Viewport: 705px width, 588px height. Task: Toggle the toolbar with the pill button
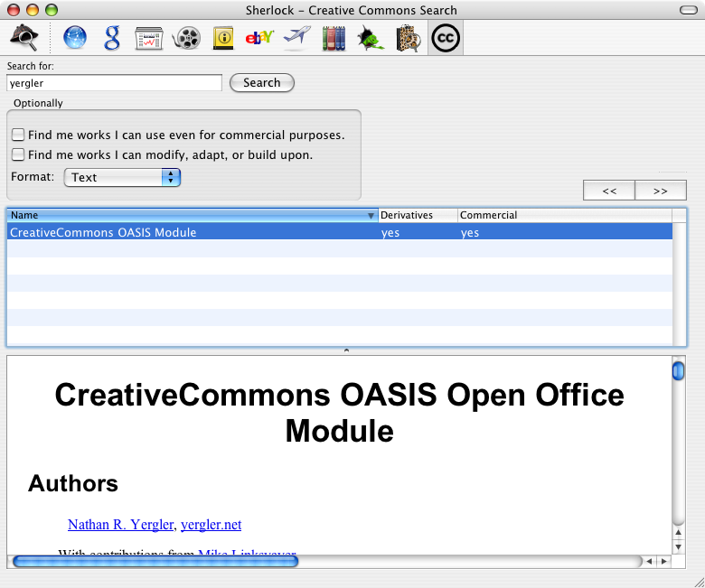[x=689, y=10]
